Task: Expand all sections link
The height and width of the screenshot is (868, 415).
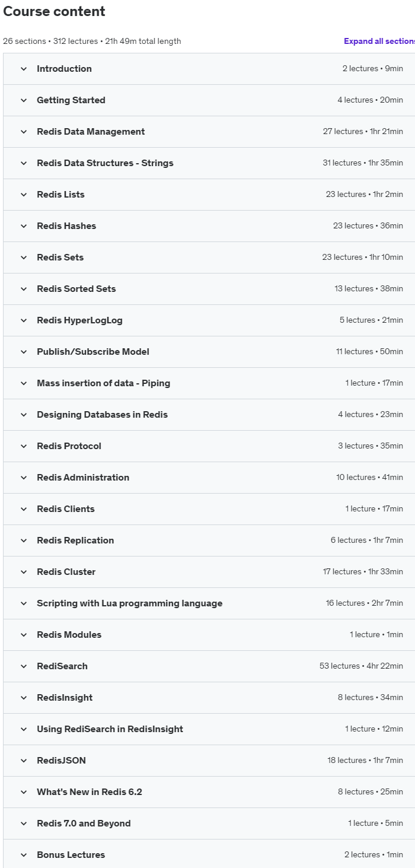Action: 379,41
